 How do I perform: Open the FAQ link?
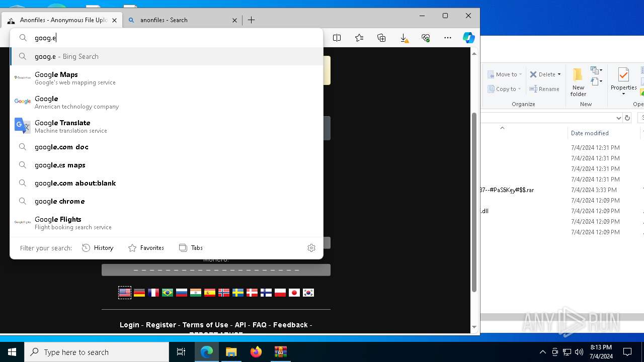point(260,325)
